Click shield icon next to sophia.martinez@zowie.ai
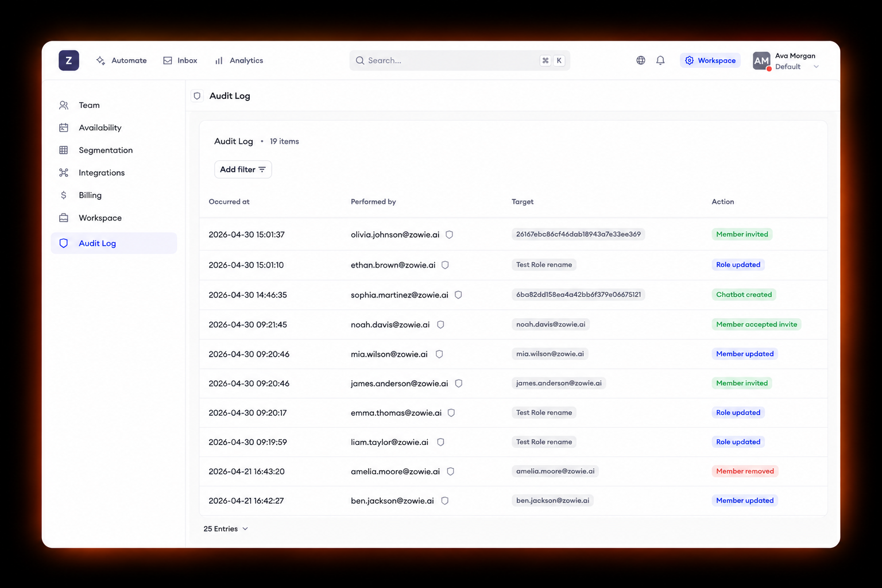Viewport: 882px width, 588px height. click(x=458, y=295)
